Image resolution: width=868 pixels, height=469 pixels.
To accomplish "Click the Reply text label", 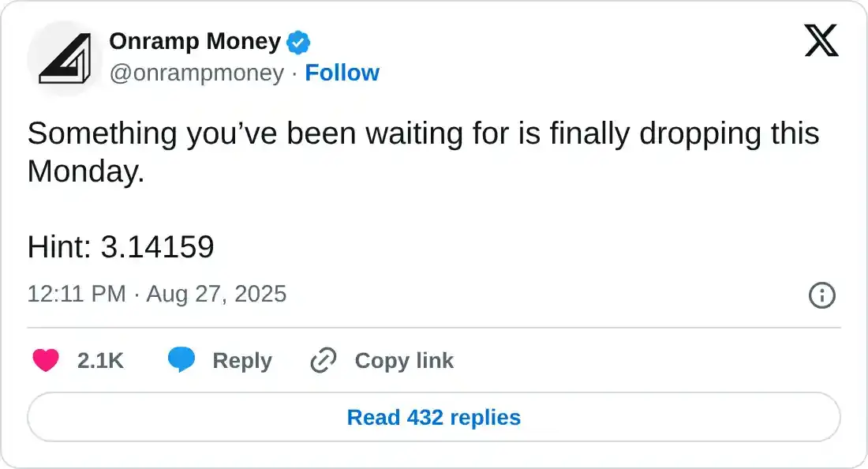I will [241, 361].
